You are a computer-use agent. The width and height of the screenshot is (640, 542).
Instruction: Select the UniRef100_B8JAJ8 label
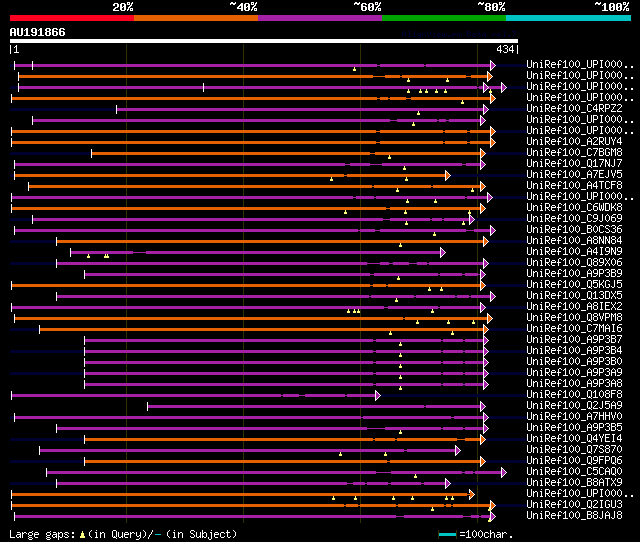coord(574,516)
